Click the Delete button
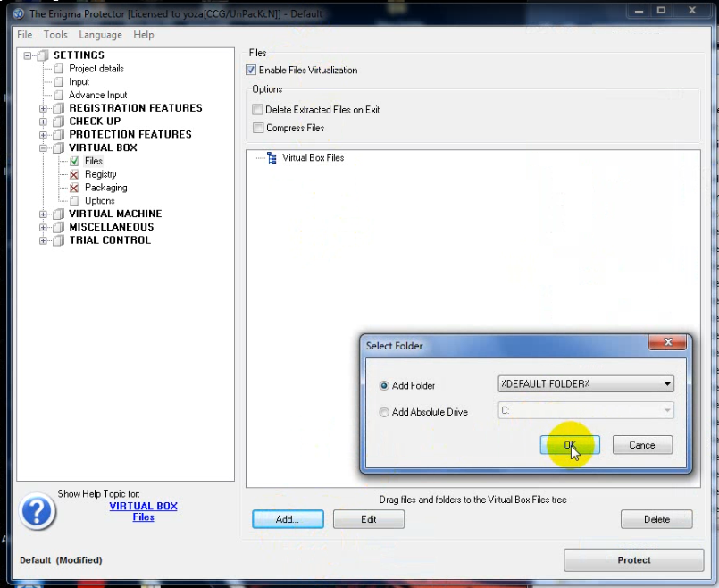 click(x=656, y=519)
